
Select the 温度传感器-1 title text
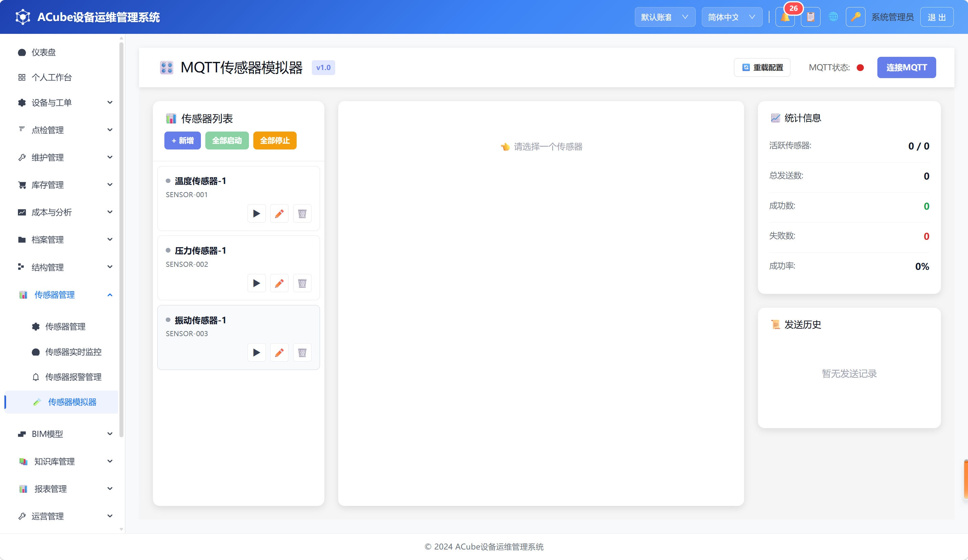pyautogui.click(x=200, y=181)
